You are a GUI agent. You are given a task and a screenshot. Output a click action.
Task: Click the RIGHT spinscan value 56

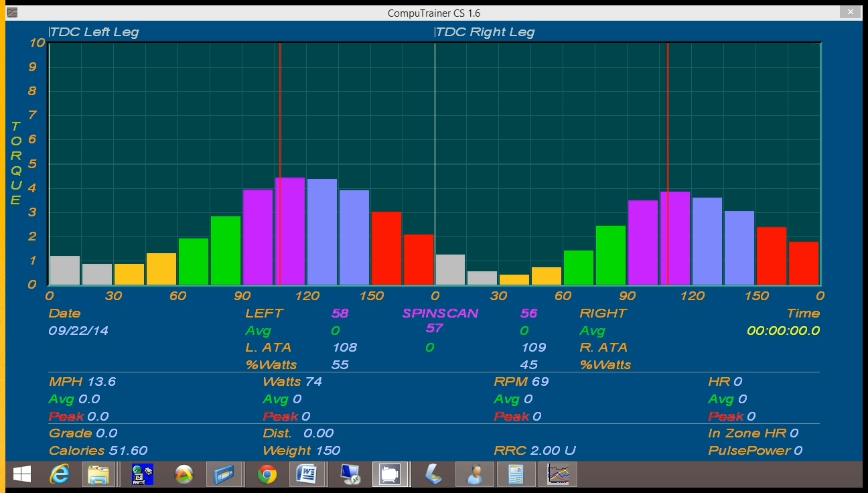(x=529, y=313)
